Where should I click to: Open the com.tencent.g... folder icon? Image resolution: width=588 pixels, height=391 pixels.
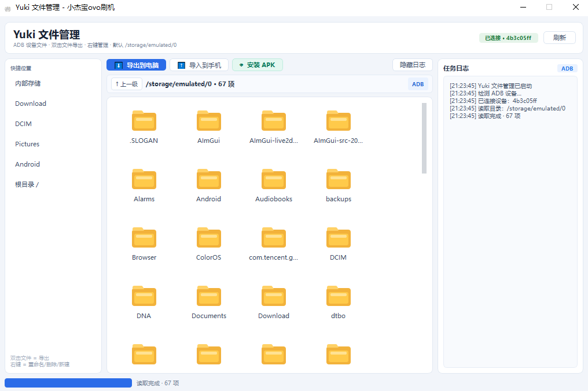pyautogui.click(x=274, y=238)
